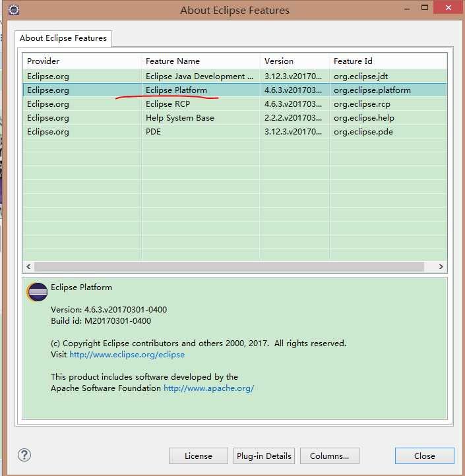Click the Version: 4.6.3.v20170301-0400 text
Viewport: 465px width, 476px height.
(x=109, y=310)
